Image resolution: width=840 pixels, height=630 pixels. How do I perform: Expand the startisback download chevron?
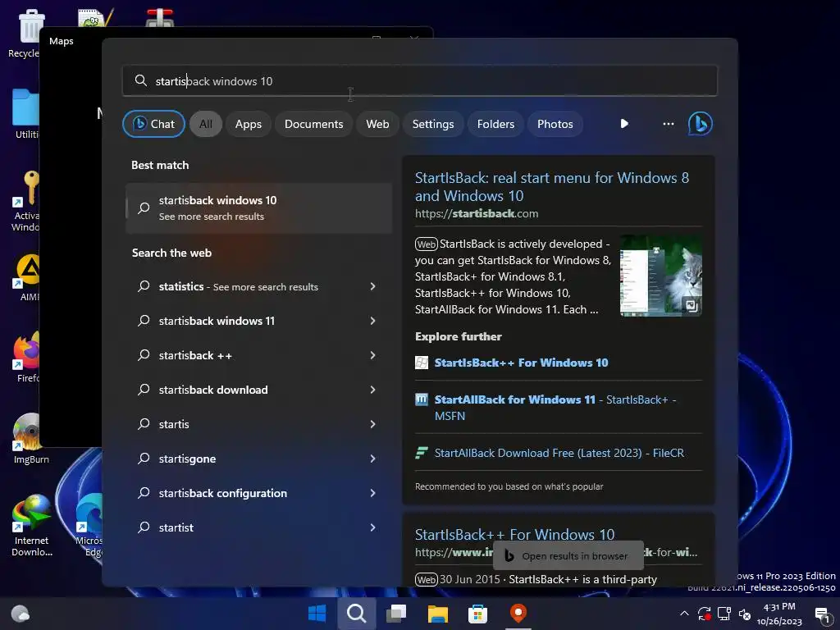pos(373,390)
